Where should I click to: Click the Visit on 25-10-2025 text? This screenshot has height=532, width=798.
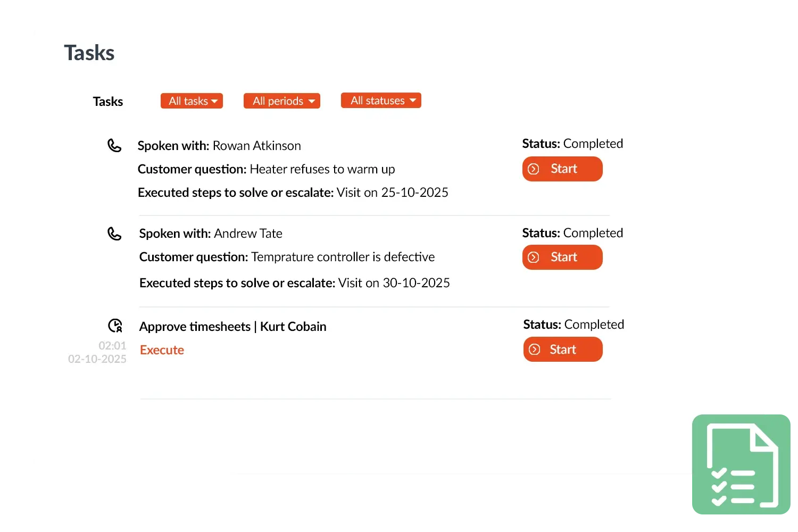coord(393,193)
